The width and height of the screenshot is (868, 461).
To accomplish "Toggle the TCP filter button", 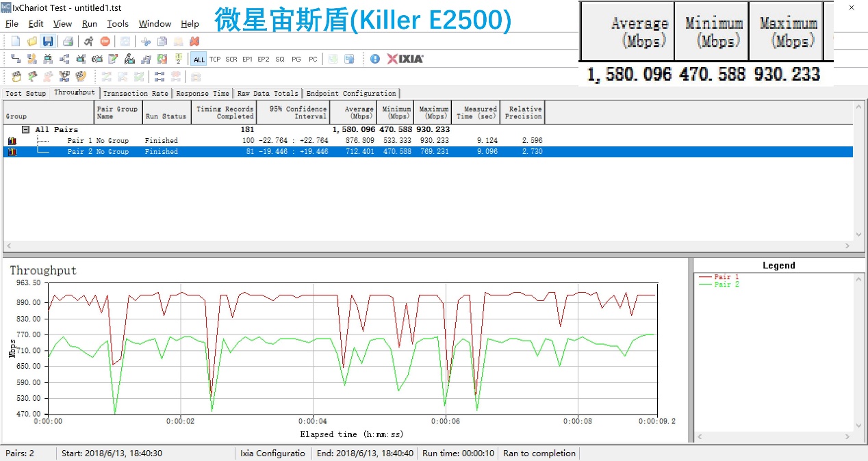I will [215, 59].
